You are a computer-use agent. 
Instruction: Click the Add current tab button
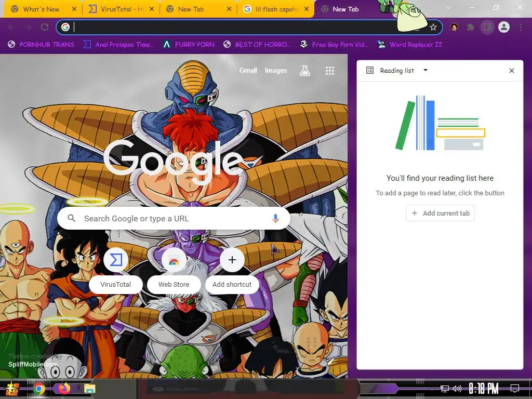click(440, 213)
